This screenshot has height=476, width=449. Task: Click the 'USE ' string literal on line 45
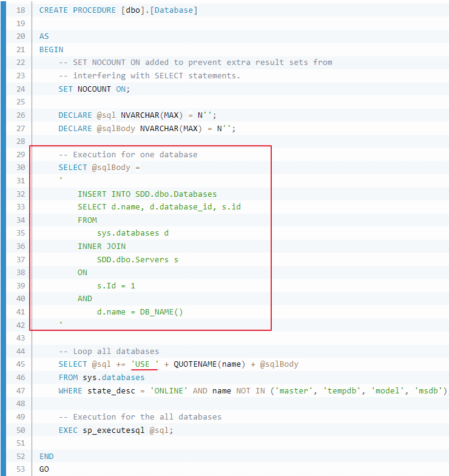144,364
